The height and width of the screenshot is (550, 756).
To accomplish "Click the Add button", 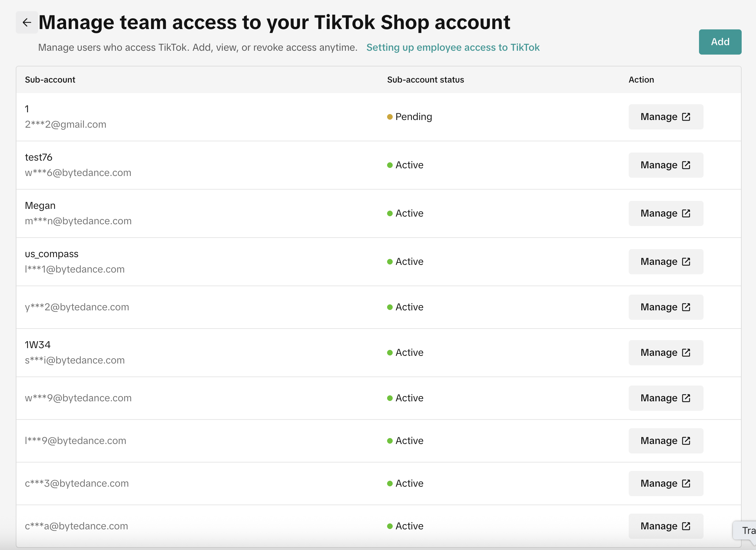I will coord(720,42).
